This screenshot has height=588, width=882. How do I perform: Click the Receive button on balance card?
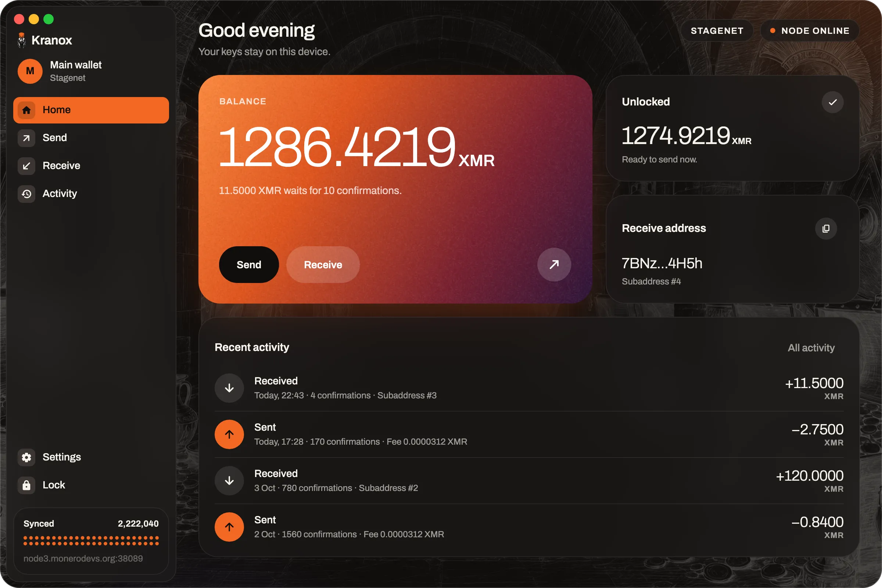(323, 264)
